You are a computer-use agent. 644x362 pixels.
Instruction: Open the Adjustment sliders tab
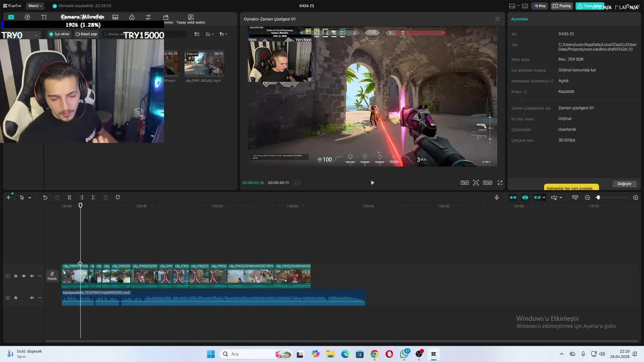[x=148, y=17]
